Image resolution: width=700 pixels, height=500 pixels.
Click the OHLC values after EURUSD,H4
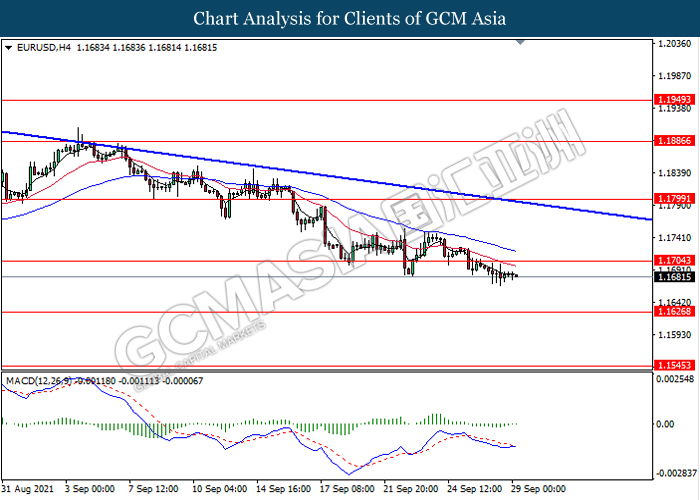click(147, 47)
